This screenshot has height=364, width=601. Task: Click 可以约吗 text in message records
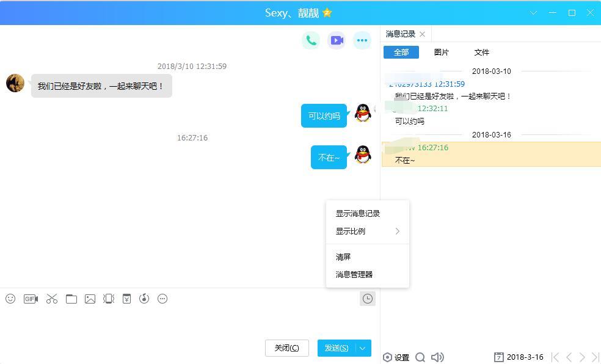pyautogui.click(x=409, y=122)
